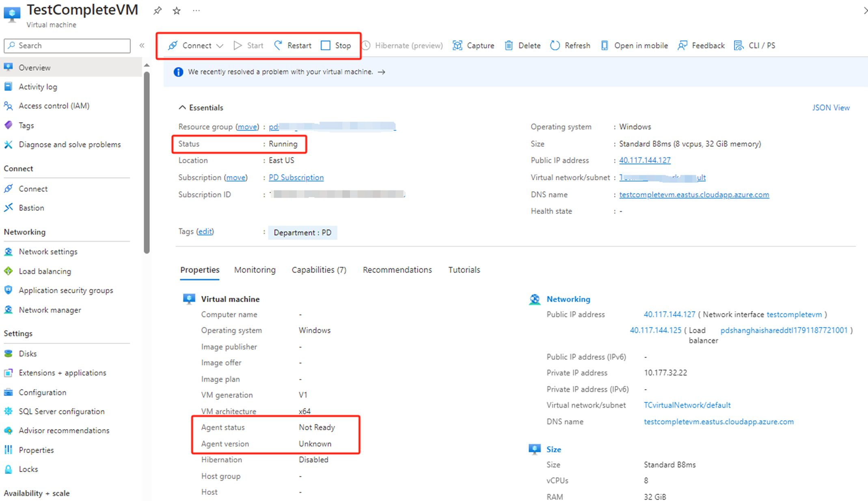Open SQL Server configuration

[61, 411]
